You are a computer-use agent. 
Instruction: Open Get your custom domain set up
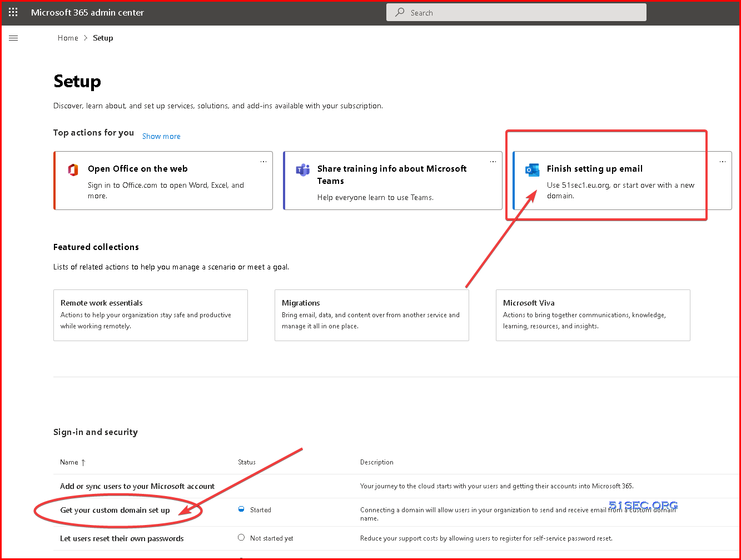(115, 510)
